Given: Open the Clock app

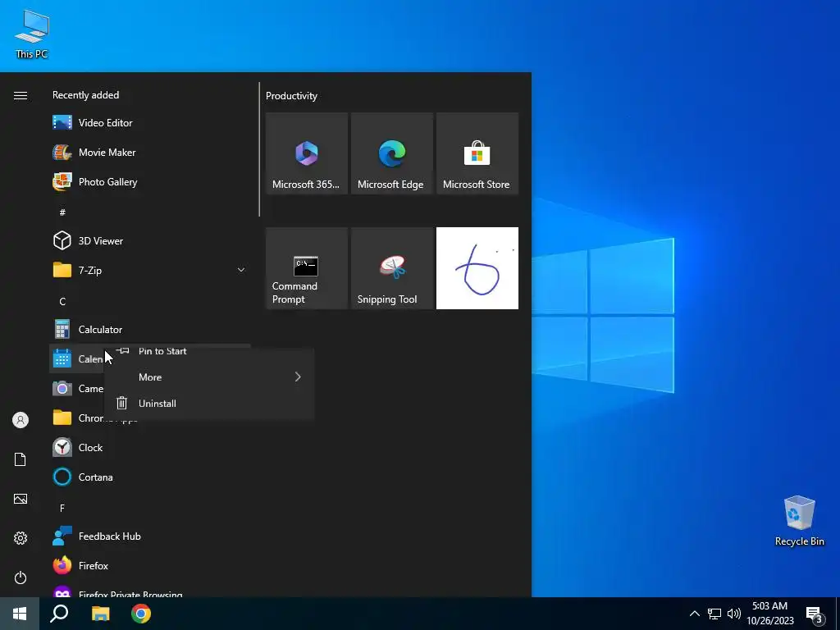Looking at the screenshot, I should [150, 447].
